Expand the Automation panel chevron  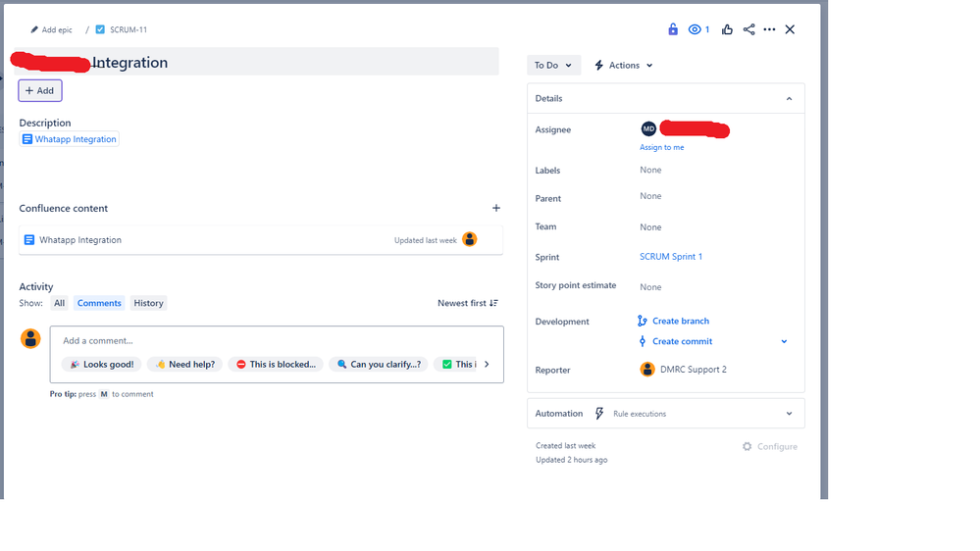789,414
